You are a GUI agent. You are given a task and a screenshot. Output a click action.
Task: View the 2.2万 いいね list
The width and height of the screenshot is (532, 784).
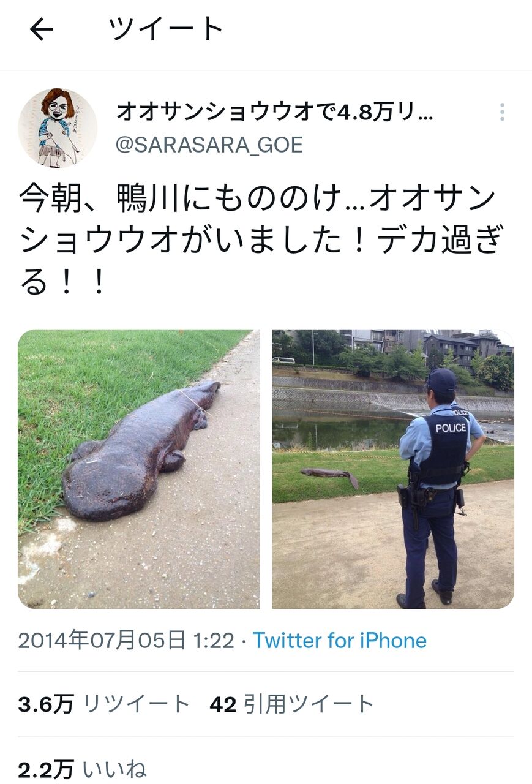tap(83, 769)
